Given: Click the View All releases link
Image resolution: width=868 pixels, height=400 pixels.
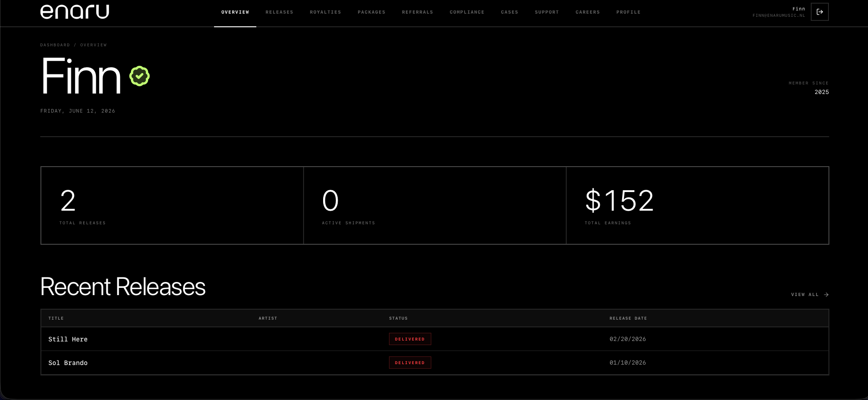Looking at the screenshot, I should (810, 295).
